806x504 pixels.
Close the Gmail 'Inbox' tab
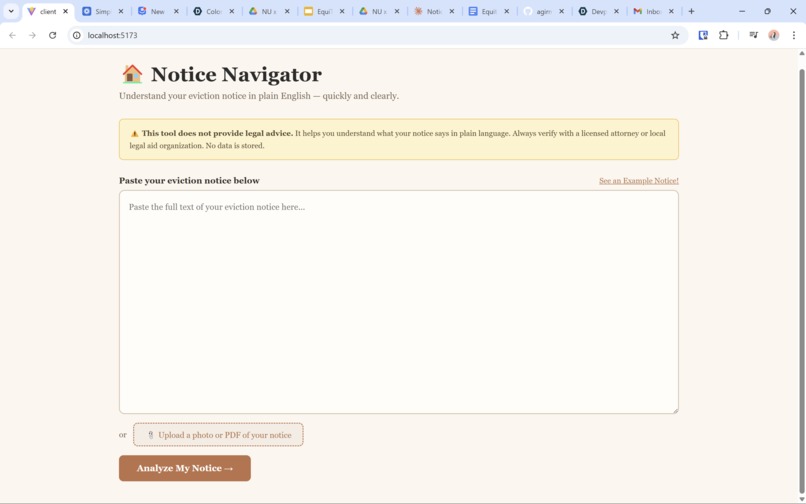click(x=671, y=11)
